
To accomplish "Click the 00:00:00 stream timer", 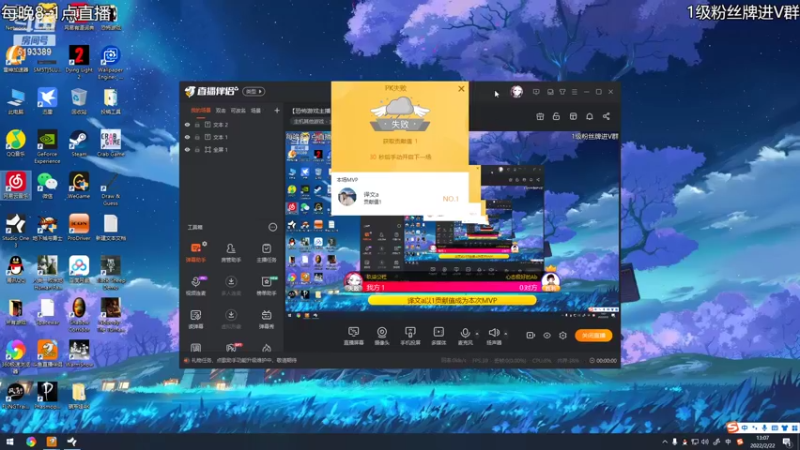I will pyautogui.click(x=603, y=360).
